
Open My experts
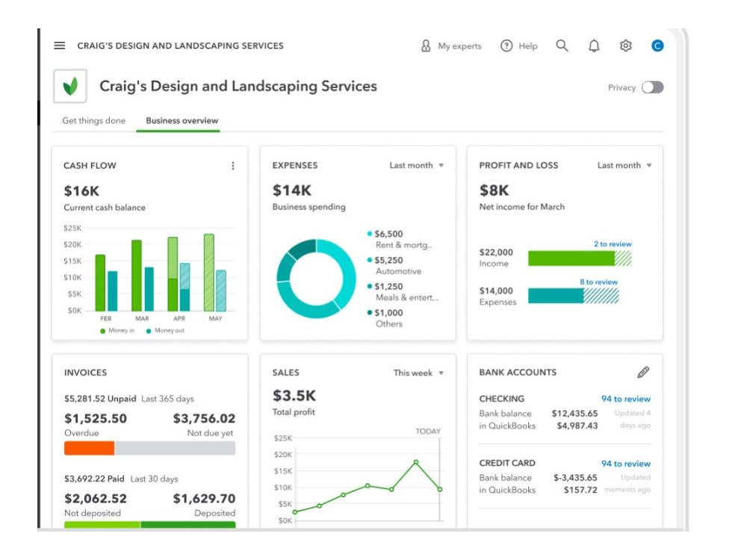(x=450, y=46)
